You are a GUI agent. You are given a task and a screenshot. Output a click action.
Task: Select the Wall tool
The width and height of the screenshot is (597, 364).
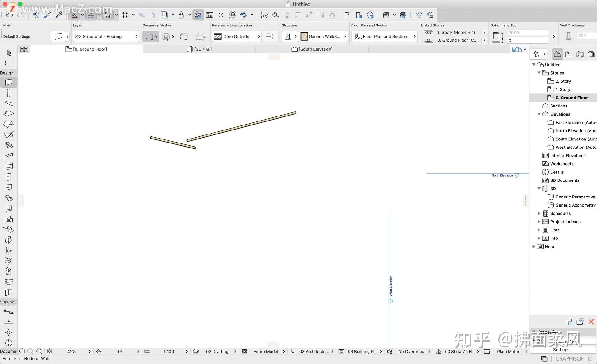tap(8, 82)
